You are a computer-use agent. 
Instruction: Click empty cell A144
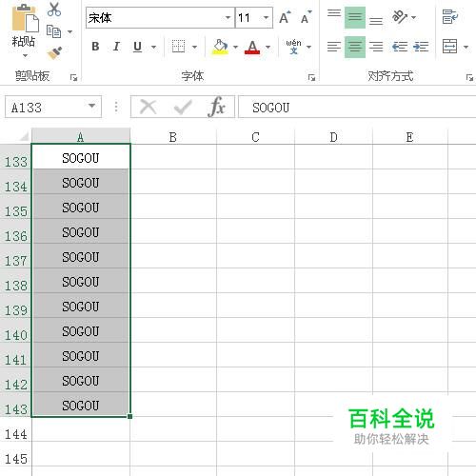81,429
